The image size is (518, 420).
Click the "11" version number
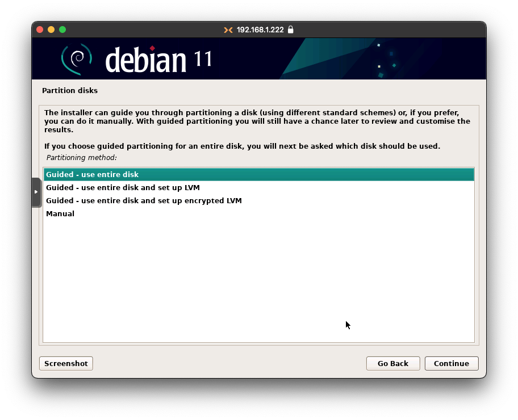point(203,58)
